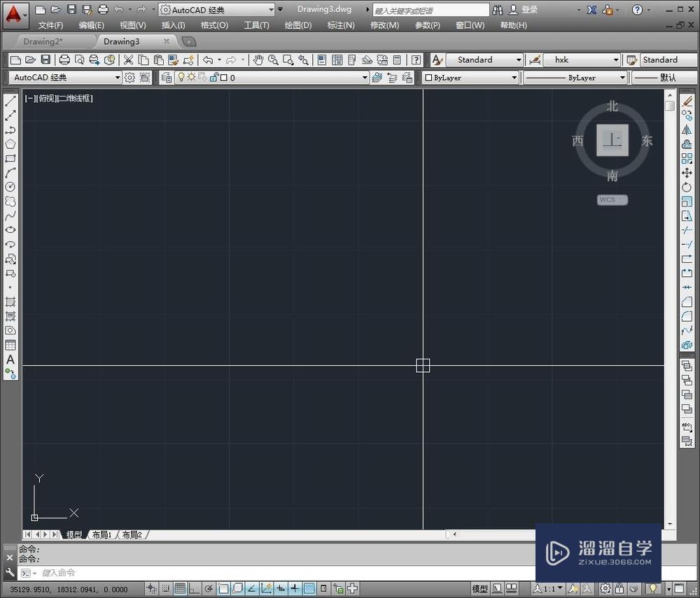Open the 格式(O) menu
The image size is (700, 598).
[x=213, y=25]
